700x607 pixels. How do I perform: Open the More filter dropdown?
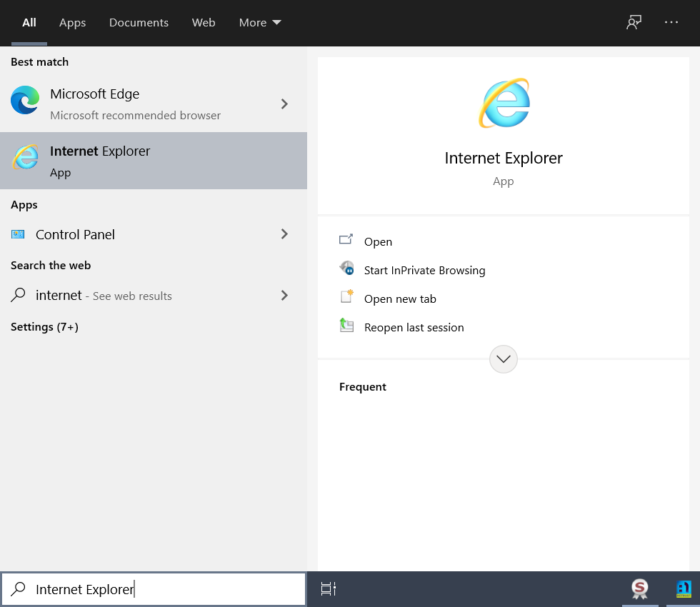click(x=260, y=22)
